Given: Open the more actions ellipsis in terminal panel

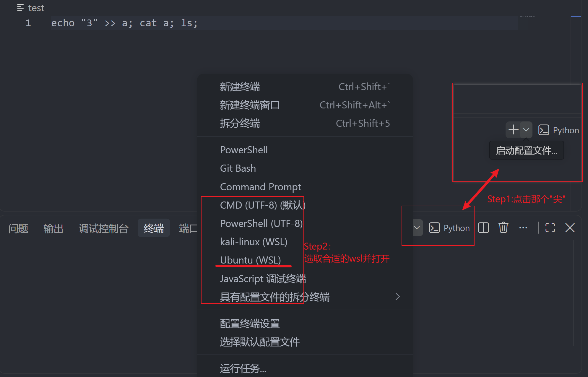Looking at the screenshot, I should [x=523, y=228].
